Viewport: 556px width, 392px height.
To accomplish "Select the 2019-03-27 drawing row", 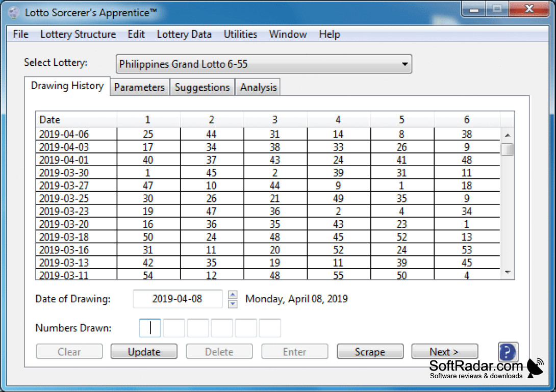I will (268, 186).
